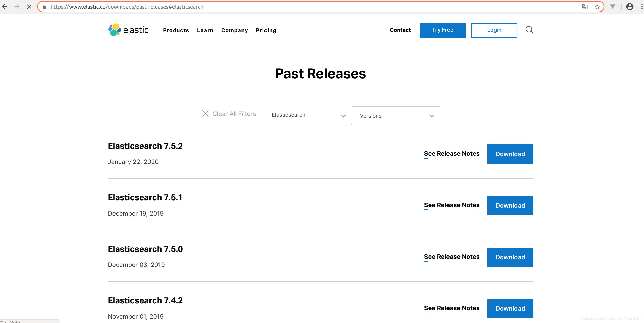Open the V browser extension icon

pos(613,7)
